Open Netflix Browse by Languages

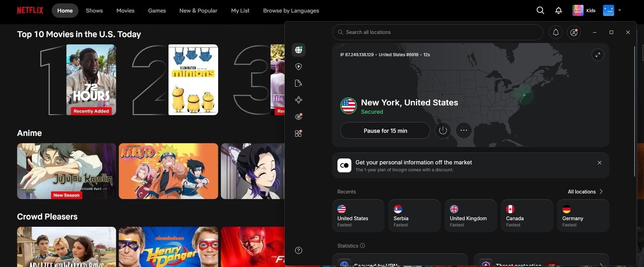click(291, 11)
